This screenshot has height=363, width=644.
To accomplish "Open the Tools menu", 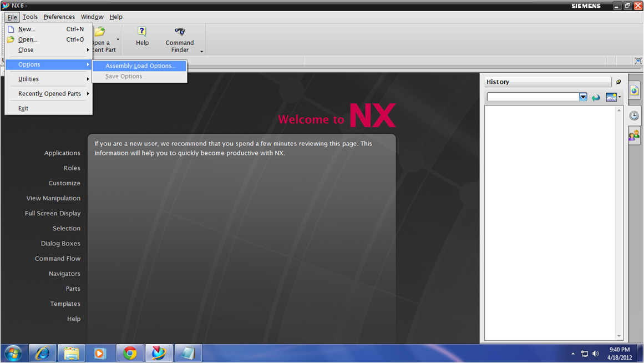I will pyautogui.click(x=30, y=17).
